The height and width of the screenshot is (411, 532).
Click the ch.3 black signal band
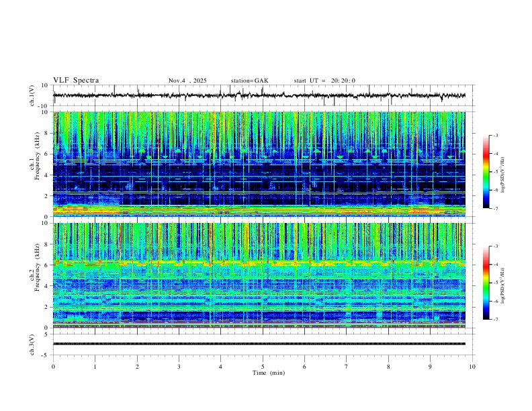[259, 344]
